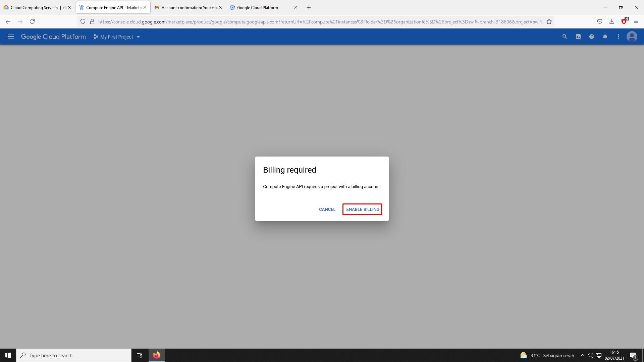
Task: Open the Firefox application menu
Action: pos(636,21)
